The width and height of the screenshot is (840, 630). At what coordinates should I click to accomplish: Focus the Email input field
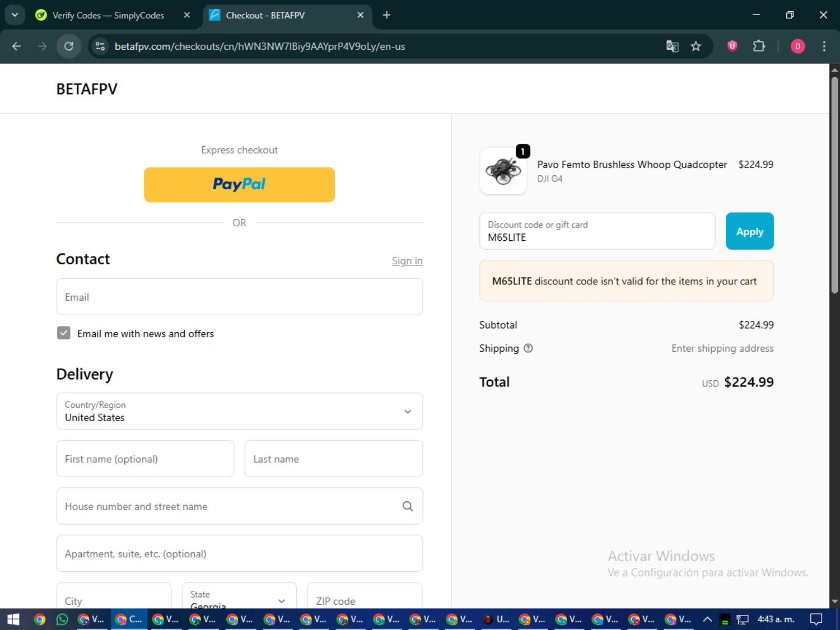240,297
